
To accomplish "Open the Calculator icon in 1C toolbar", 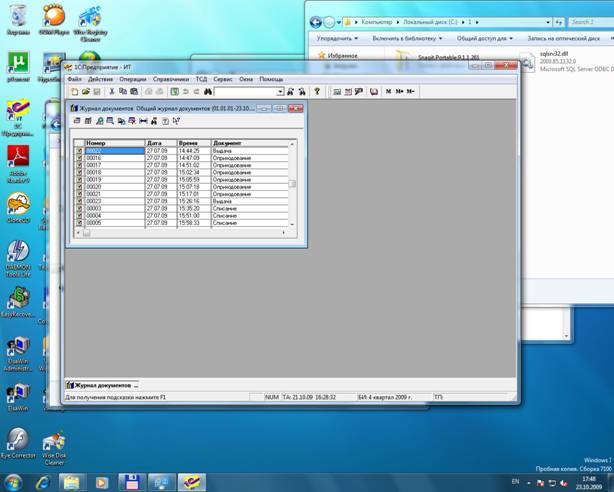I will tap(337, 92).
